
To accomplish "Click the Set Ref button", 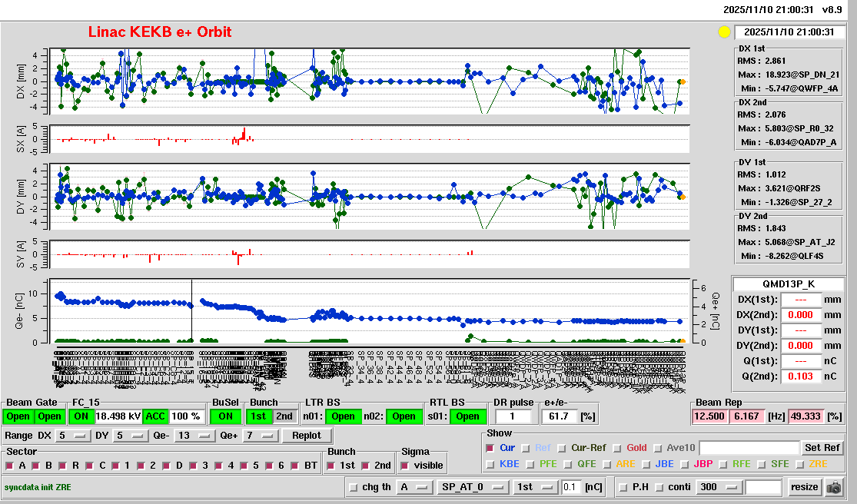I will pos(822,448).
